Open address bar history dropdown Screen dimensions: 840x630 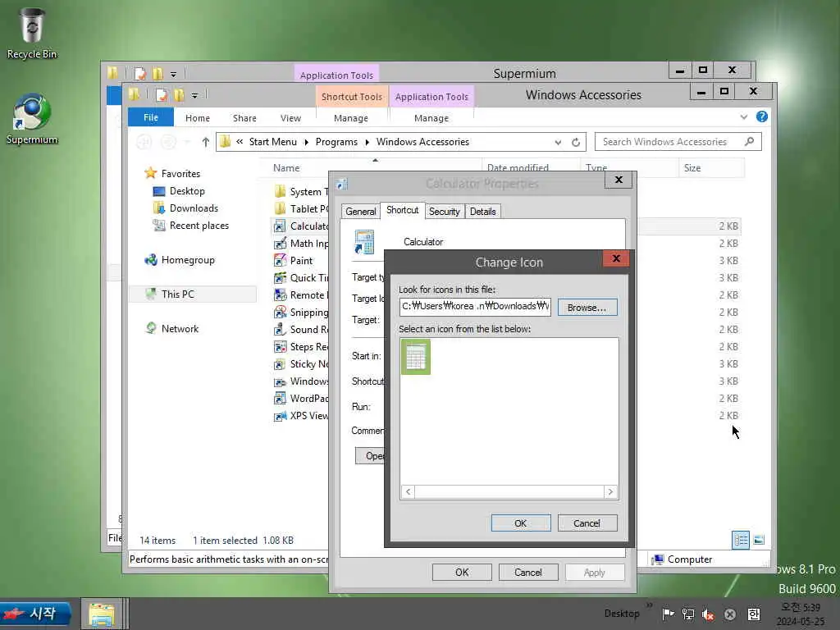pyautogui.click(x=558, y=142)
